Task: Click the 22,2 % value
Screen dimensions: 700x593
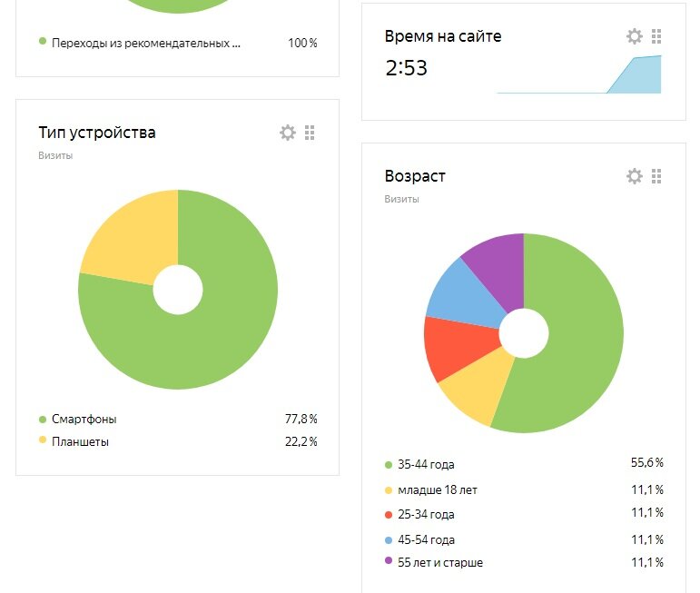Action: point(301,441)
